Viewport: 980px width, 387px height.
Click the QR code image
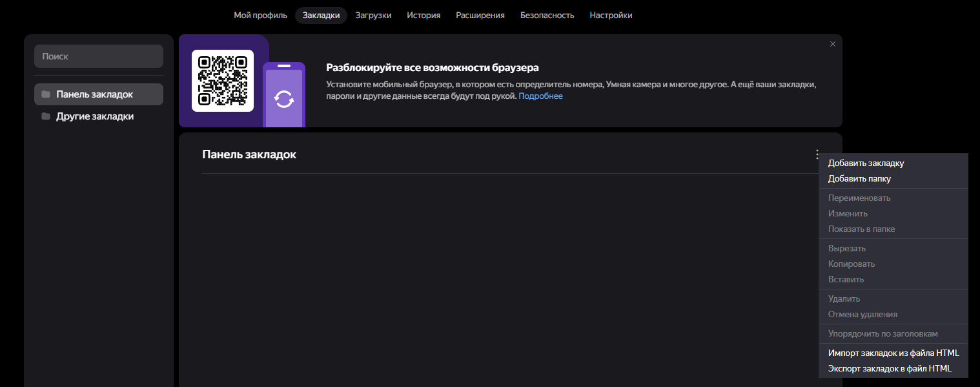click(223, 81)
